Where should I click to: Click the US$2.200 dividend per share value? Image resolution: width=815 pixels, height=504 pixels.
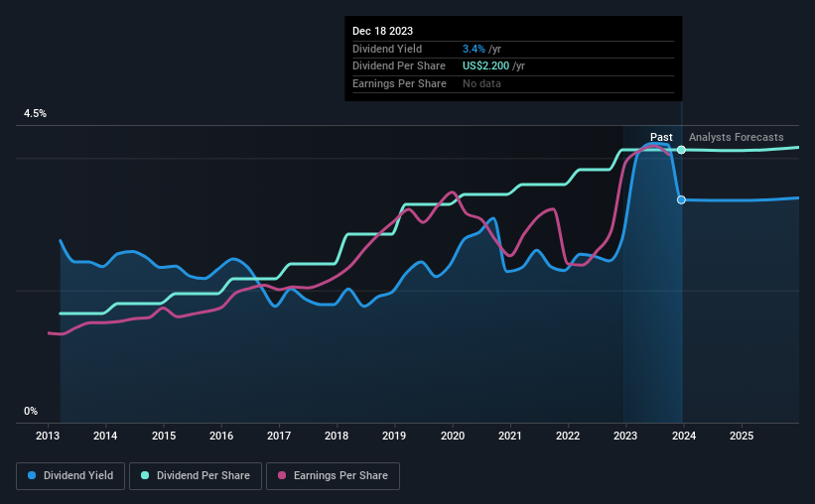click(486, 66)
